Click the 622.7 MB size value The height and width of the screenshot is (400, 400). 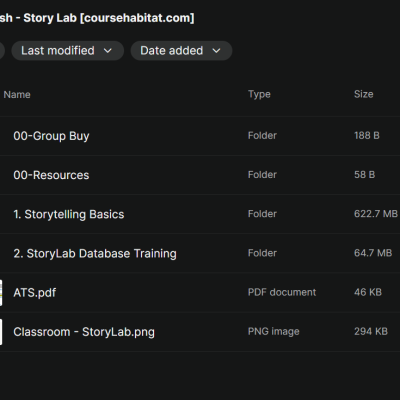pyautogui.click(x=376, y=214)
